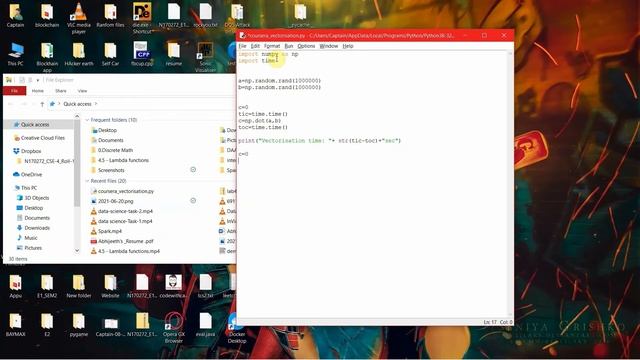This screenshot has width=640, height=360.
Task: Open the Self Car desktop folder
Action: tap(110, 54)
